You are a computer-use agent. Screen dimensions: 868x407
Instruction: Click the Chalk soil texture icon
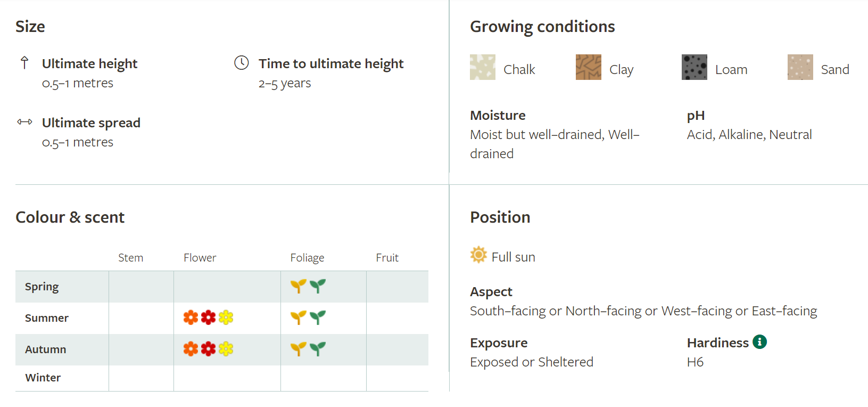coord(483,67)
